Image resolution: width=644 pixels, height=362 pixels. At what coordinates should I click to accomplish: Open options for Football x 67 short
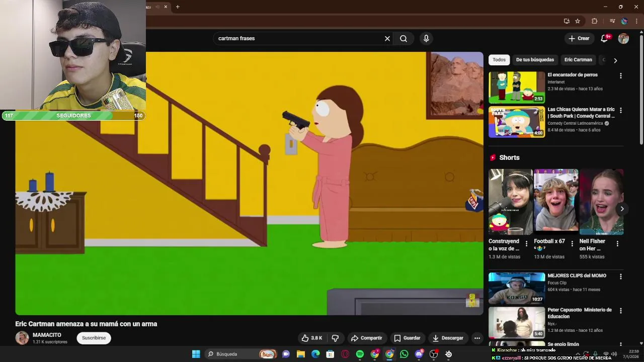coord(572,243)
